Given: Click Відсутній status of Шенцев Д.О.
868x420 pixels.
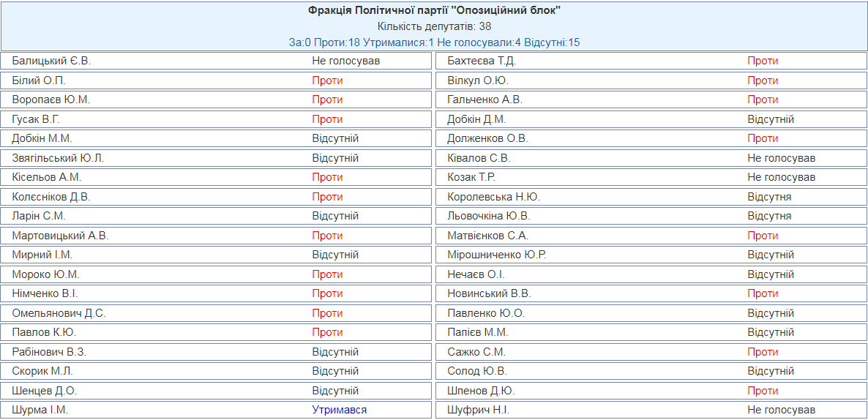Looking at the screenshot, I should click(335, 391).
